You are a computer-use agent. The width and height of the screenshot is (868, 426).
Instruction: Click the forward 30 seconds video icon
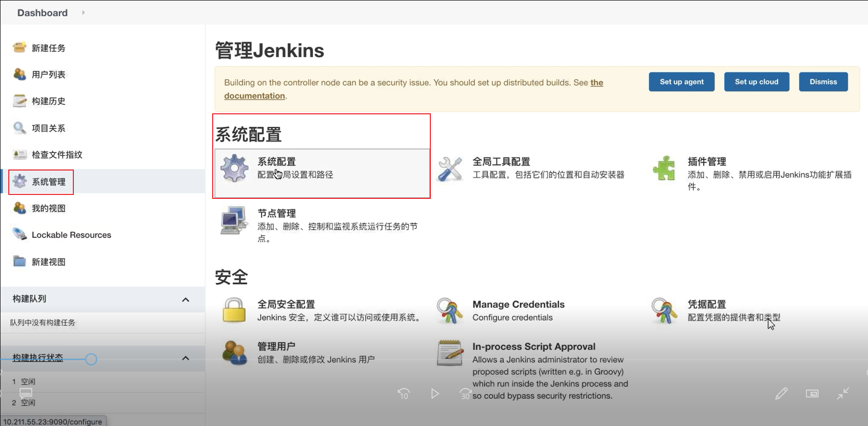pos(465,394)
